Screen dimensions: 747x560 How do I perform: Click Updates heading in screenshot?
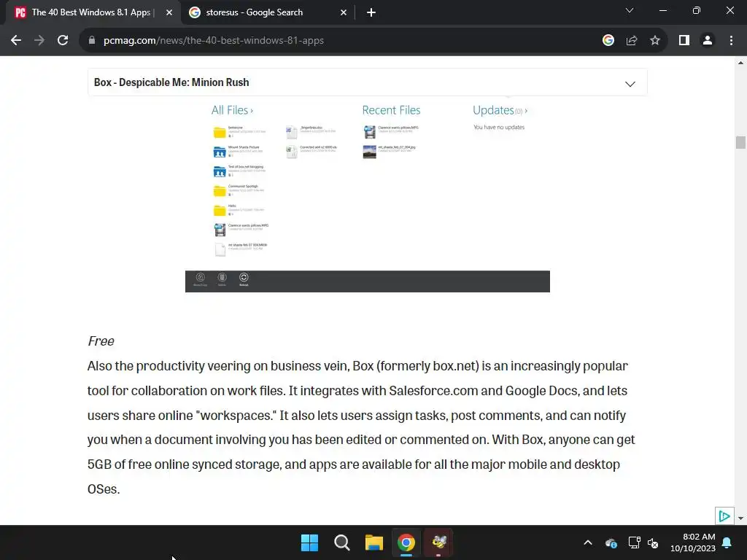(500, 110)
